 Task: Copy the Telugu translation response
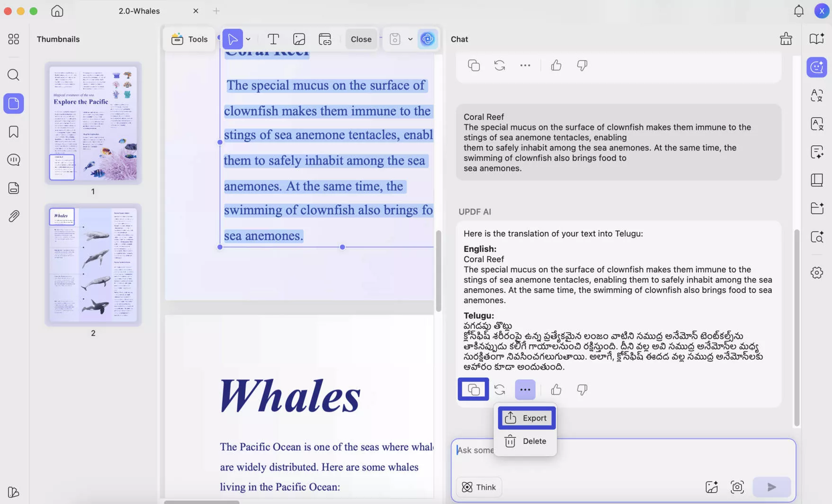tap(473, 389)
